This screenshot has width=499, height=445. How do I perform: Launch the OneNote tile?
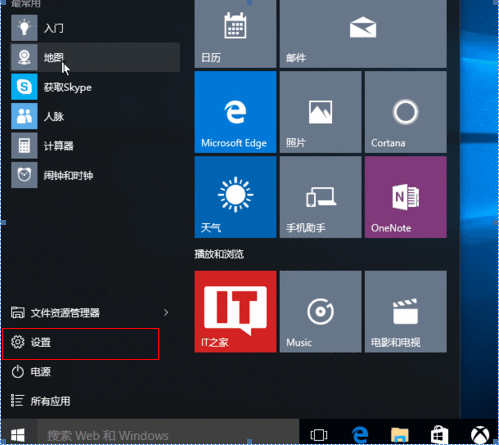(406, 197)
